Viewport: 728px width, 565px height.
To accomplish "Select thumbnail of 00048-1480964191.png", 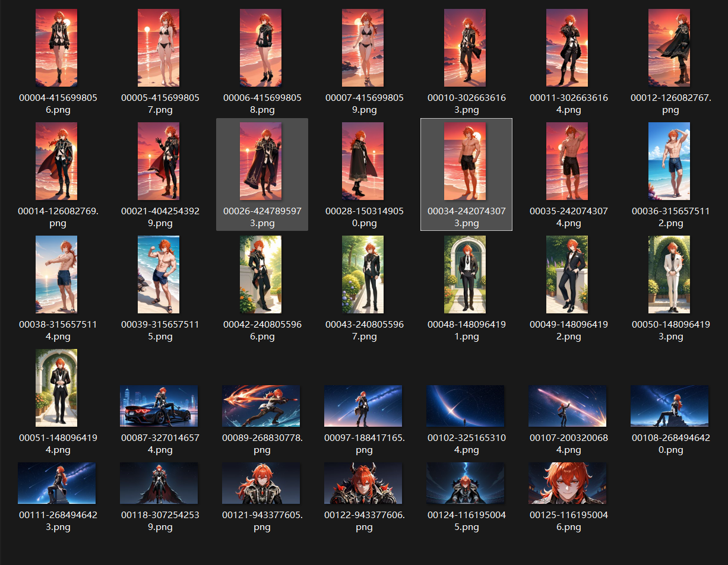I will [465, 274].
